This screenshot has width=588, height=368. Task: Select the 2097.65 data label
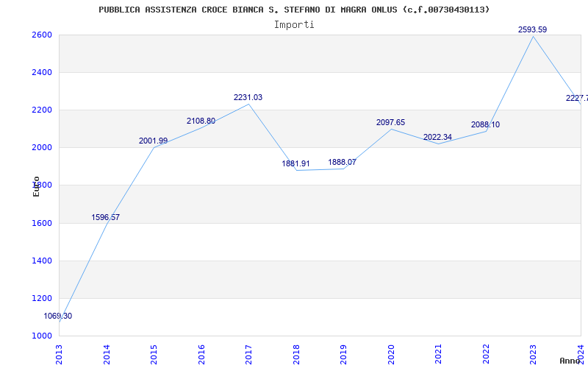(x=390, y=122)
